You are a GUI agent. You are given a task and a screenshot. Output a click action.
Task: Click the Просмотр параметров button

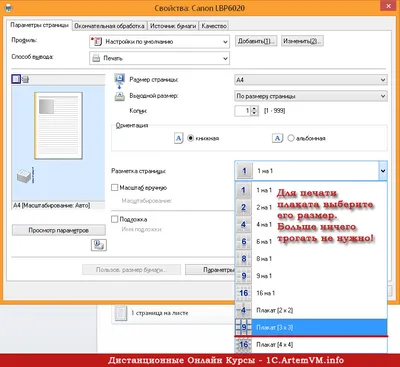[59, 230]
